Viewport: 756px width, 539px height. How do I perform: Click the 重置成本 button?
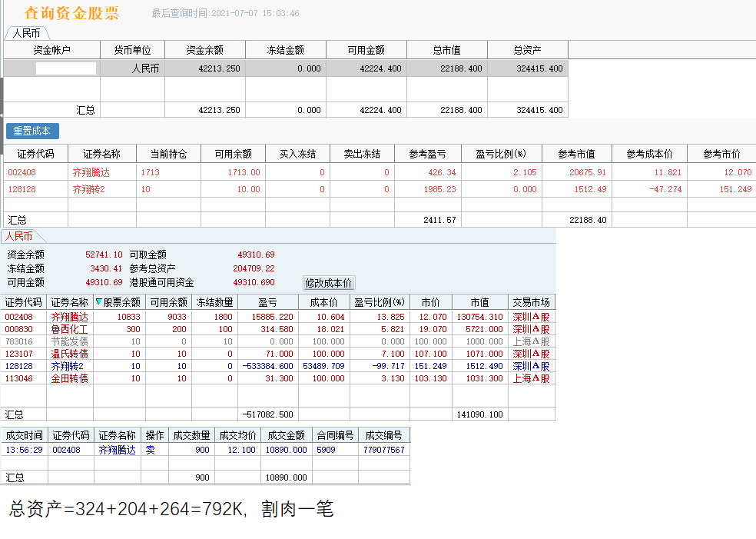tap(32, 131)
